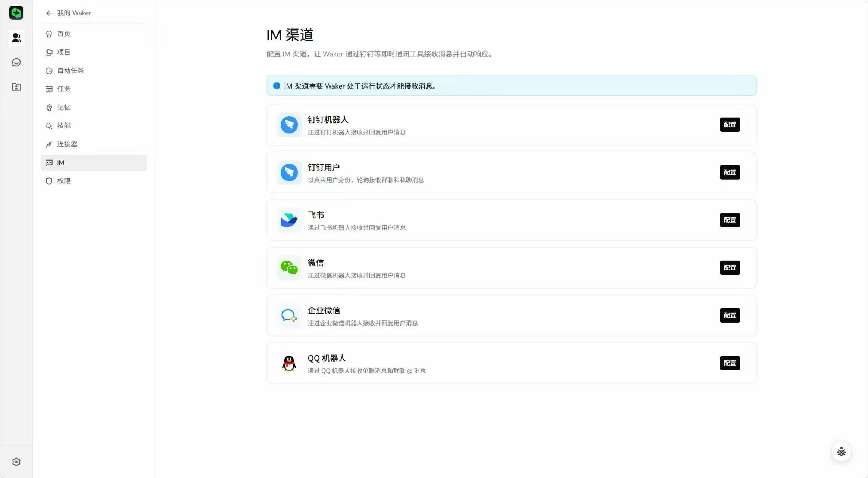Click text 通过钉钉机器人接收并回复用户消息
The width and height of the screenshot is (868, 478).
(356, 132)
